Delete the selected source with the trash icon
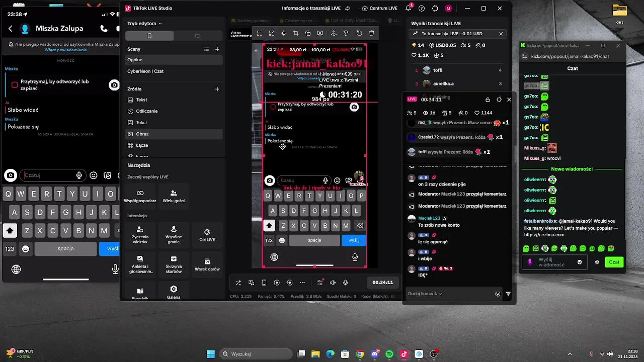This screenshot has height=362, width=644. point(371,33)
